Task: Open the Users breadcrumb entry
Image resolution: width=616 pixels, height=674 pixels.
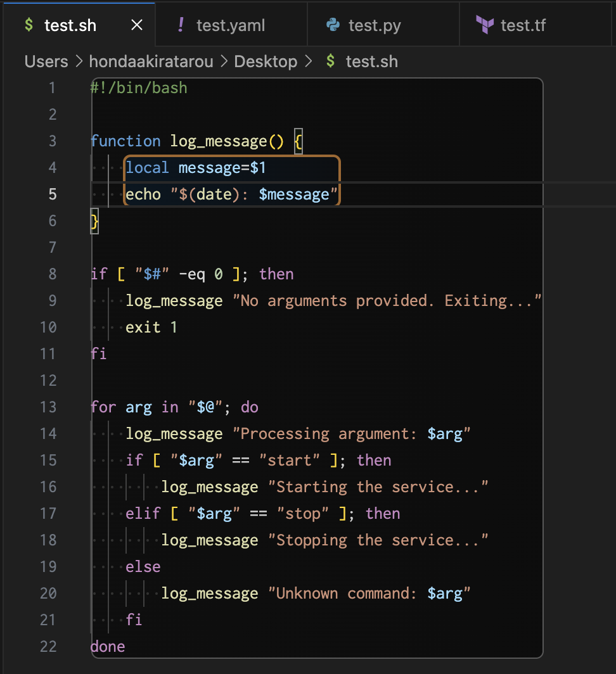Action: [x=46, y=61]
